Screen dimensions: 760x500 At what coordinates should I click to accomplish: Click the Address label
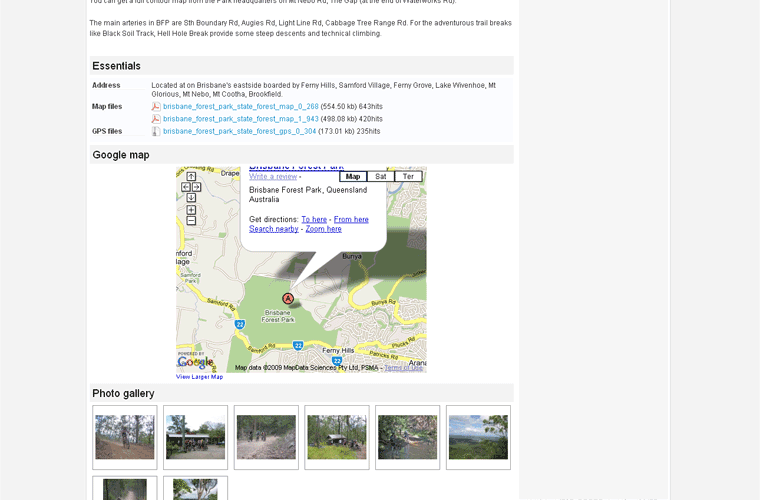coord(106,85)
